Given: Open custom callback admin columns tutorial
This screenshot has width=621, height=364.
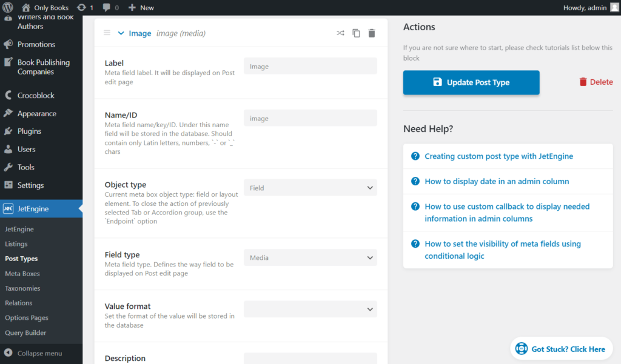Looking at the screenshot, I should [507, 213].
